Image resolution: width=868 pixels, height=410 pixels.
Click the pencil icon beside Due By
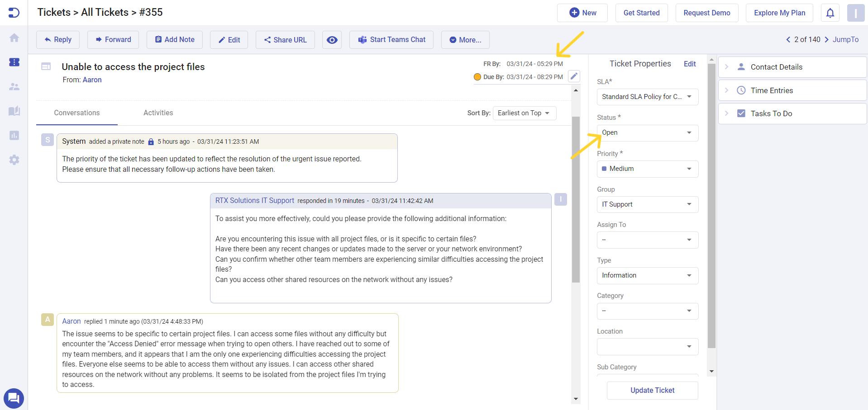(574, 76)
